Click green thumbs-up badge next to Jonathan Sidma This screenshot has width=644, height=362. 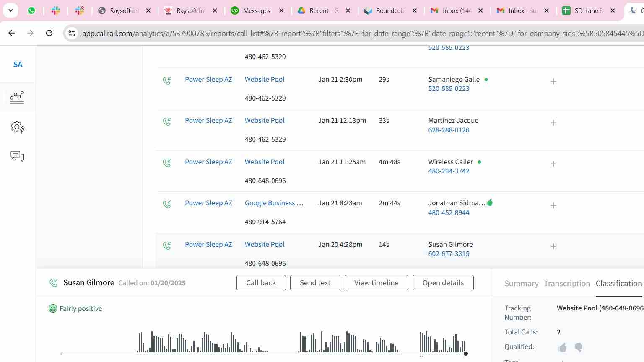click(490, 203)
